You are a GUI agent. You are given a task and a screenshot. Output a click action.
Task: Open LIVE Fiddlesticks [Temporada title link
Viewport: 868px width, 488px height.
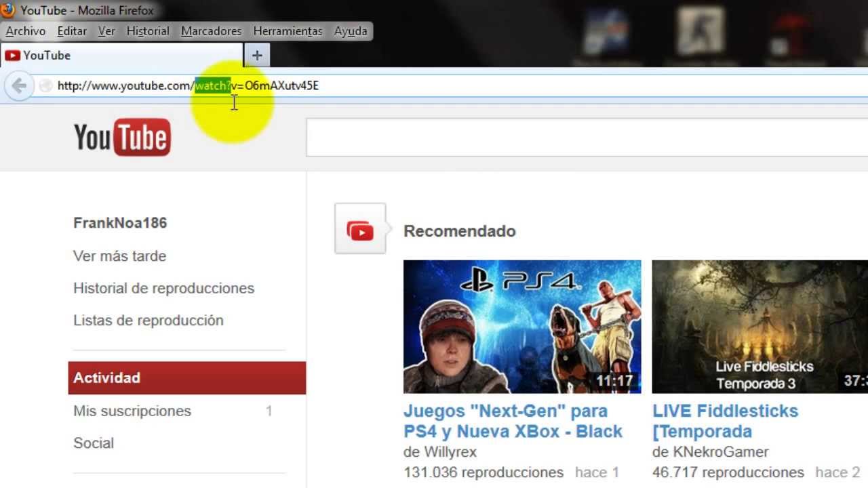click(x=725, y=421)
